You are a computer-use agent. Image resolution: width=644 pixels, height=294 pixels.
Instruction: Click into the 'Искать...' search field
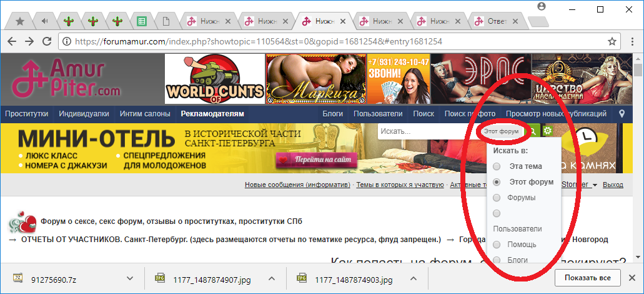[x=425, y=131]
